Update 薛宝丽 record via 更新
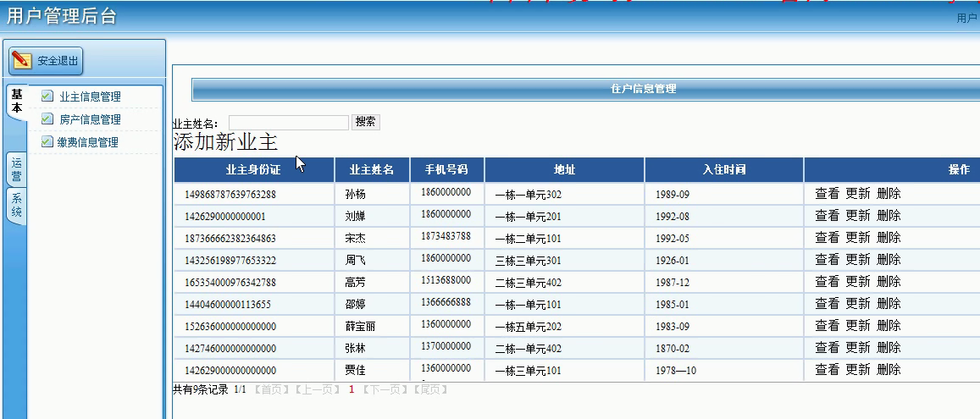This screenshot has height=419, width=980. pos(857,325)
